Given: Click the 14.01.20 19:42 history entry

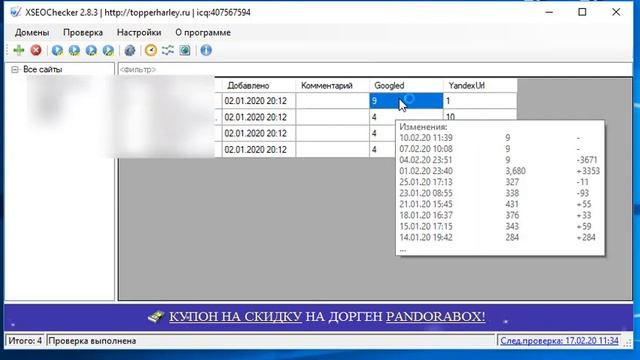Looking at the screenshot, I should click(x=426, y=237).
